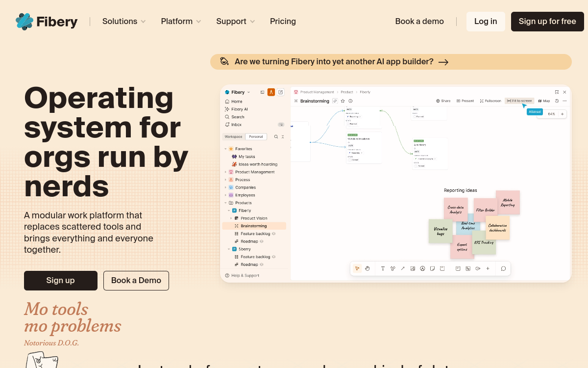Screen dimensions: 588x368
Task: Expand the Companies tree item
Action: (226, 187)
